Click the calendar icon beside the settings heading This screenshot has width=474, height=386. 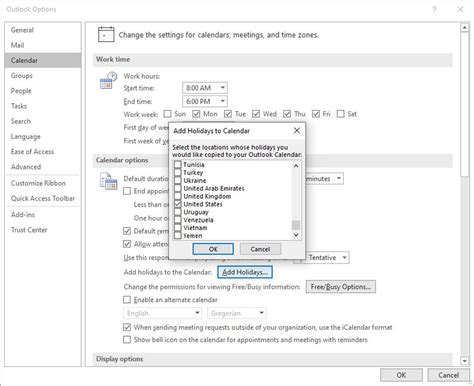tap(106, 34)
